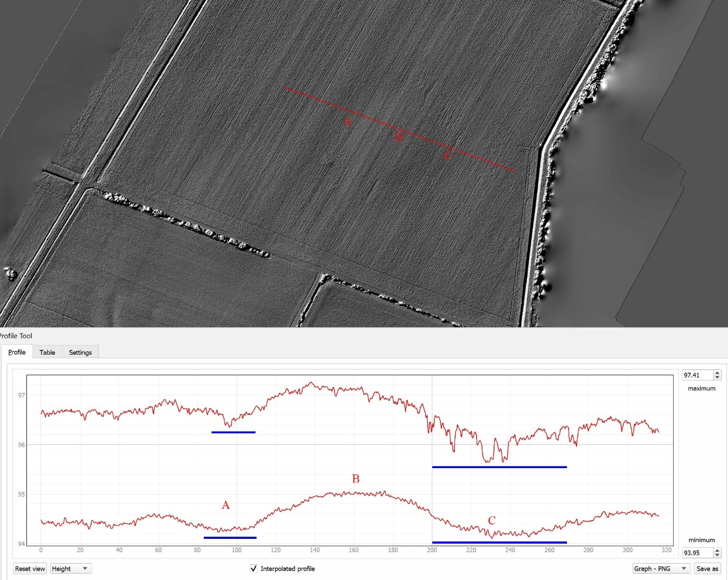Toggle the Interpolated profile checkbox
This screenshot has height=580, width=728.
coord(254,568)
